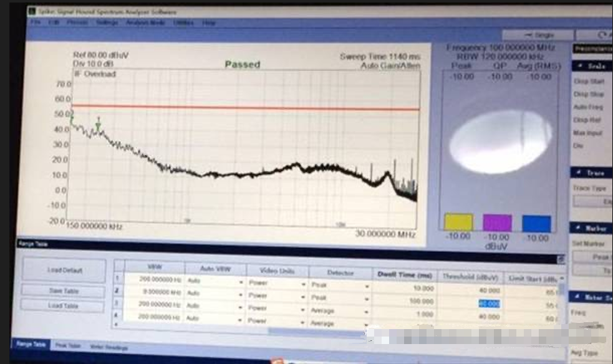Collapse the Trace panel section
Screen dimensions: 613x364
point(579,173)
